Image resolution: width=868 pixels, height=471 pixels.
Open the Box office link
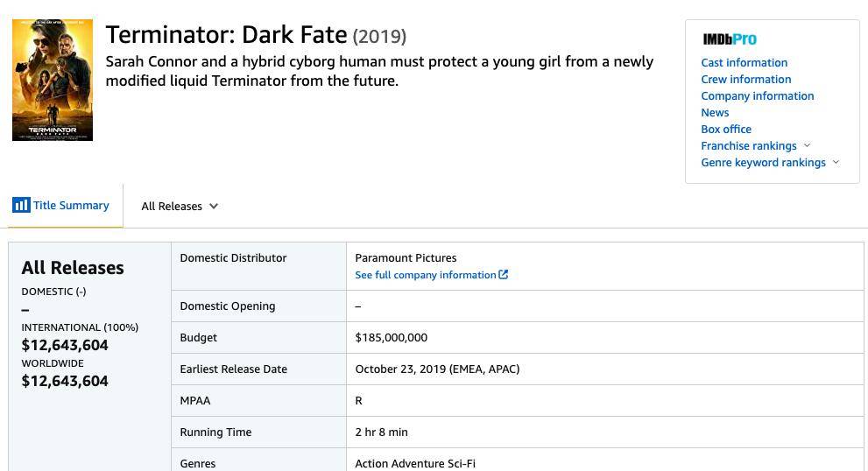pos(726,129)
